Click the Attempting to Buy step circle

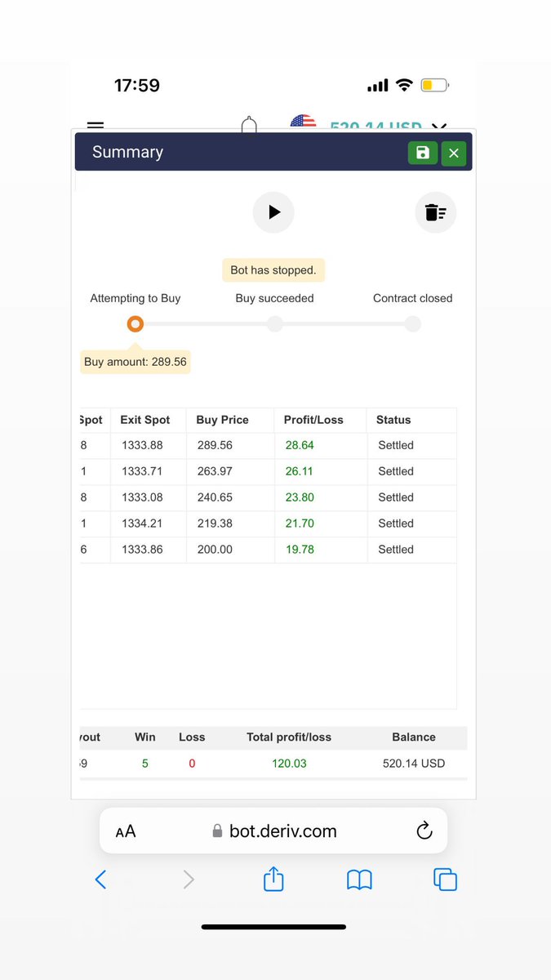click(x=136, y=324)
